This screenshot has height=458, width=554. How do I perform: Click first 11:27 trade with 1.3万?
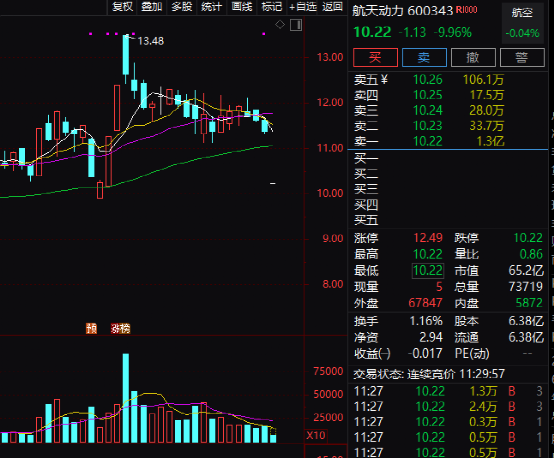pos(448,391)
